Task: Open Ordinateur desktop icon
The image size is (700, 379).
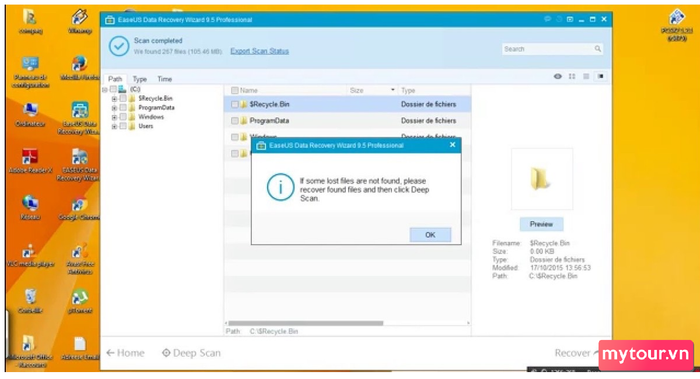Action: click(x=30, y=115)
